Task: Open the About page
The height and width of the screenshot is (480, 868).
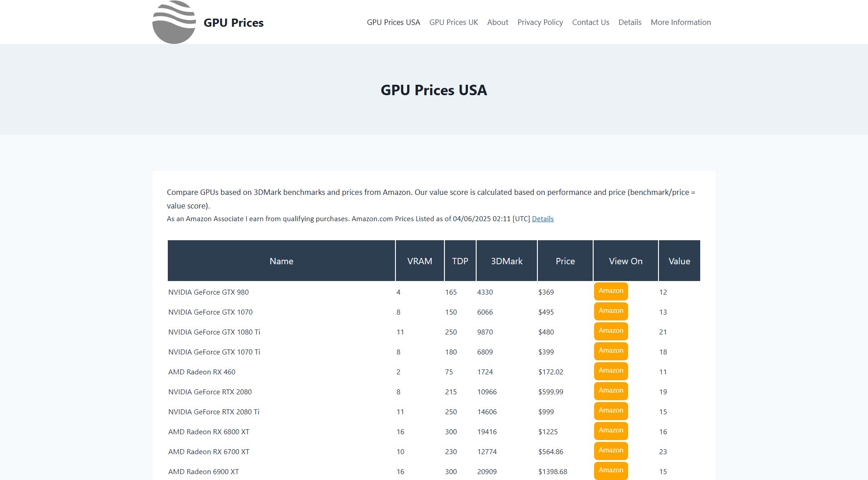Action: click(x=497, y=22)
